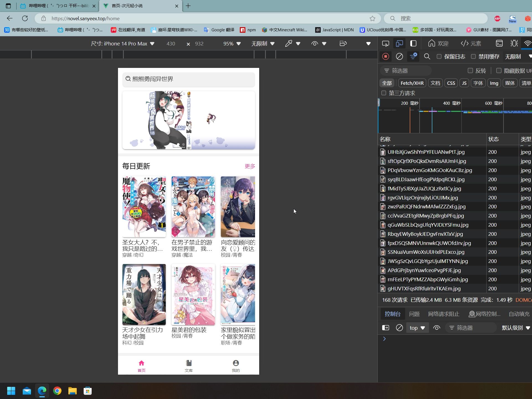The image size is (532, 399).
Task: Open Chrome from the taskbar
Action: click(x=57, y=391)
